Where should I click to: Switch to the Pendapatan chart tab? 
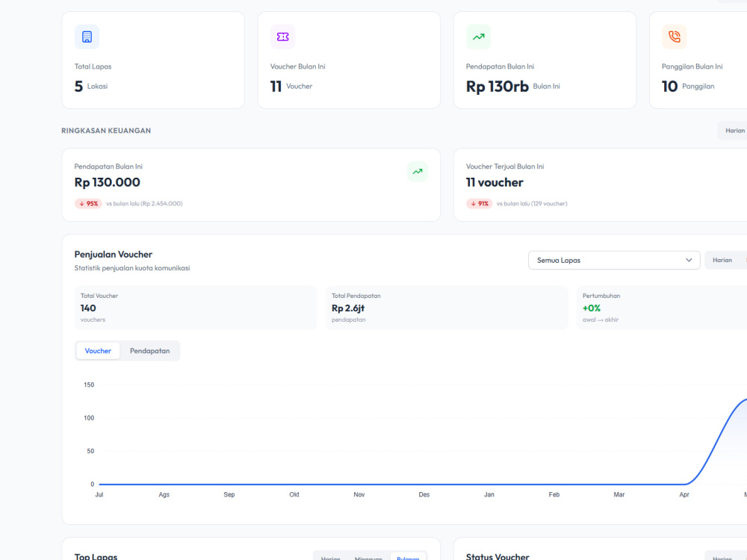(x=149, y=351)
